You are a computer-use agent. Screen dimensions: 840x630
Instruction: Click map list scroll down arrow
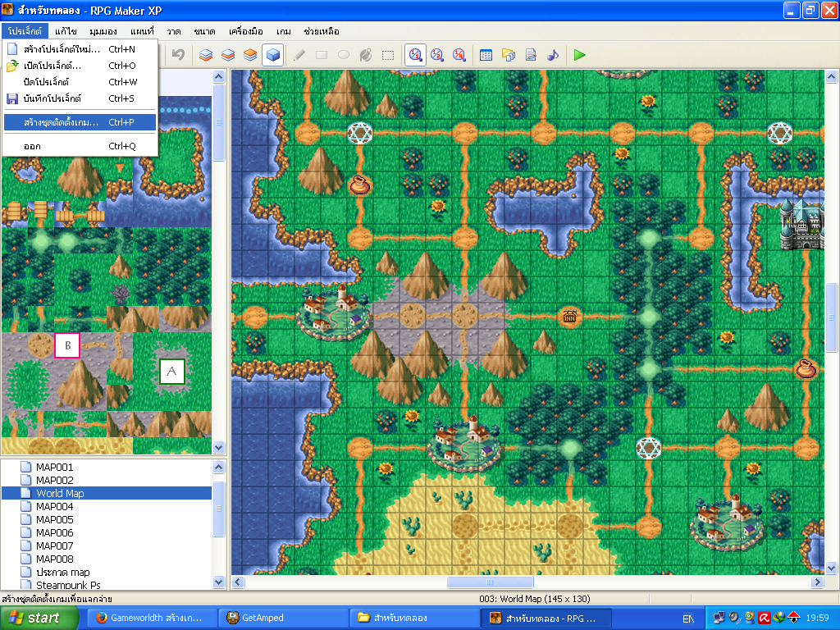pyautogui.click(x=218, y=582)
